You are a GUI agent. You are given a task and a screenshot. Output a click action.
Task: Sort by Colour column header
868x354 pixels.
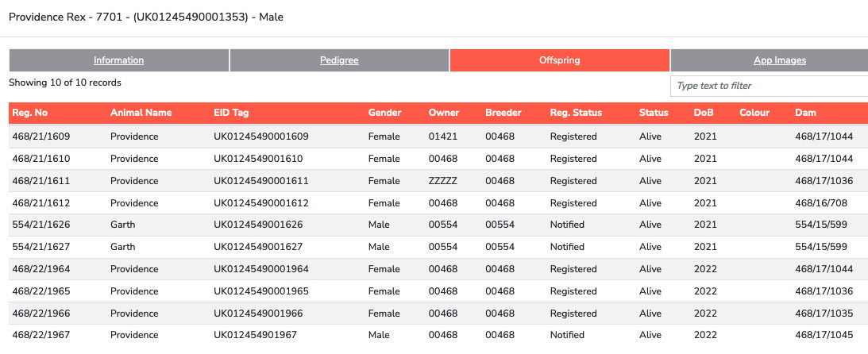754,113
